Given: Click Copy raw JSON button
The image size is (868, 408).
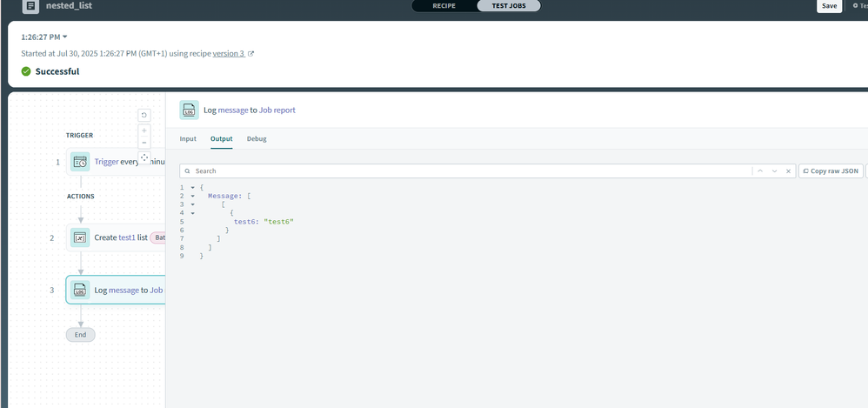Looking at the screenshot, I should click(x=831, y=171).
